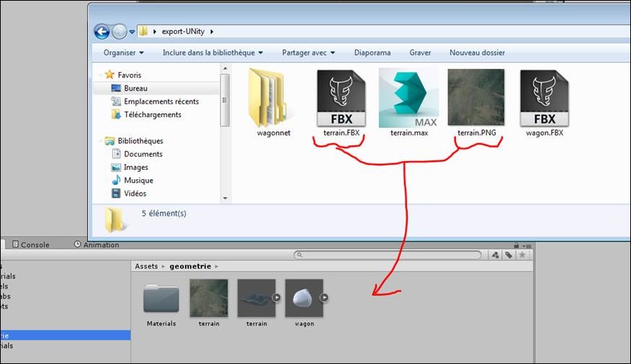Select the Materials folder in Unity assets
Image resolution: width=631 pixels, height=364 pixels.
(161, 298)
